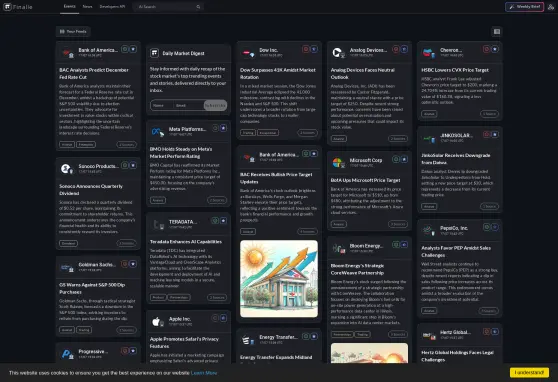Open the Developers API tab
Viewport: 558px width, 382px height.
point(112,6)
